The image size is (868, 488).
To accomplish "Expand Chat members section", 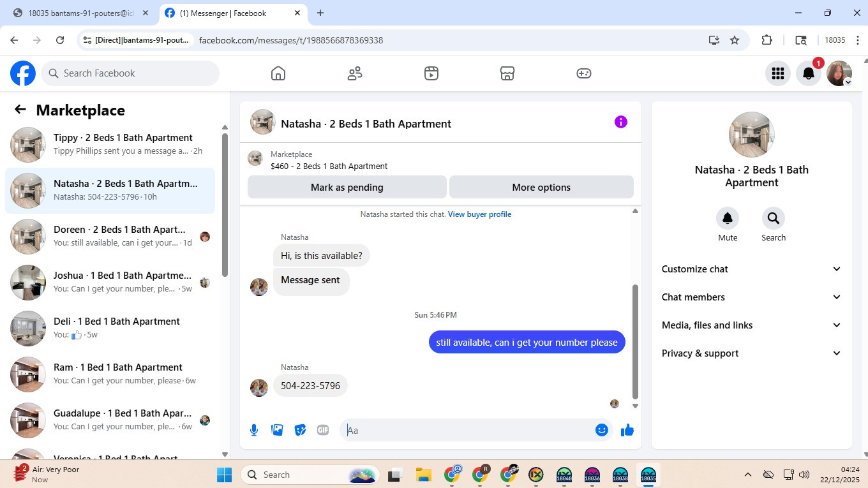I will [x=752, y=297].
